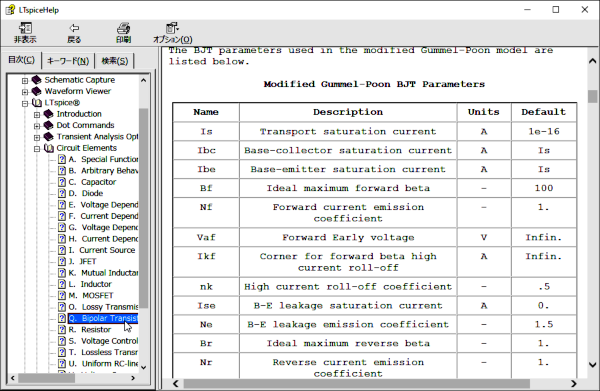Open the R. Resistor help topic

pos(90,329)
